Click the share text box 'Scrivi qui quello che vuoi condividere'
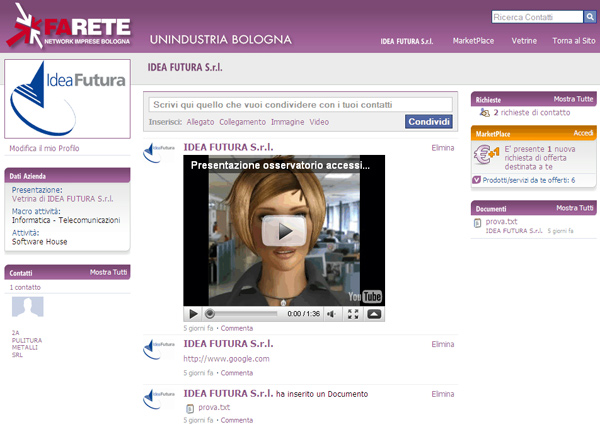The image size is (600, 427). coord(300,104)
